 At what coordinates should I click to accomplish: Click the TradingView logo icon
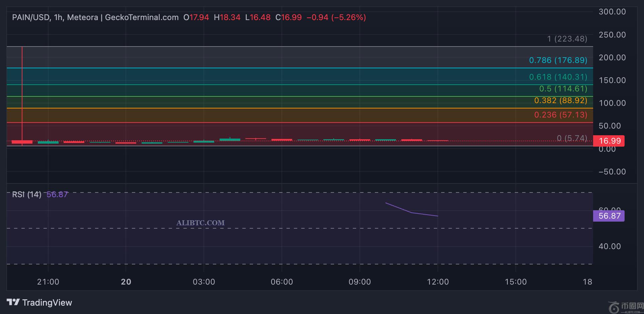pyautogui.click(x=13, y=302)
